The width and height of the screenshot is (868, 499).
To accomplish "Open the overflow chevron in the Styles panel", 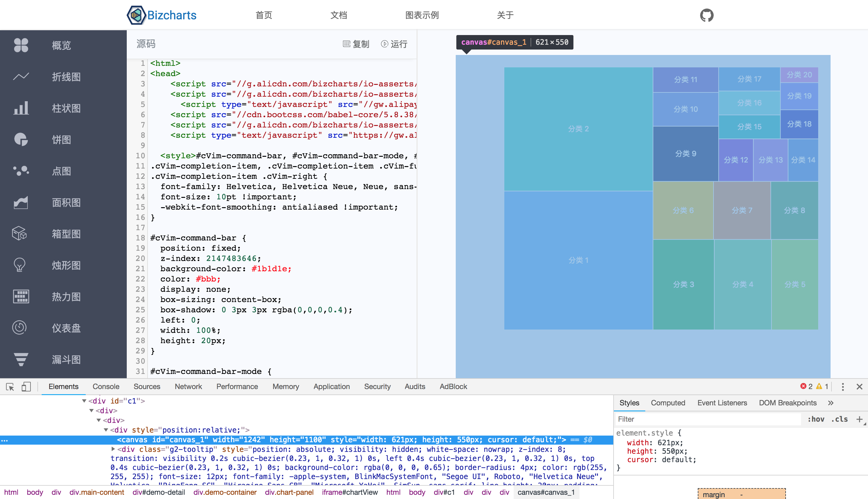I will [x=831, y=403].
